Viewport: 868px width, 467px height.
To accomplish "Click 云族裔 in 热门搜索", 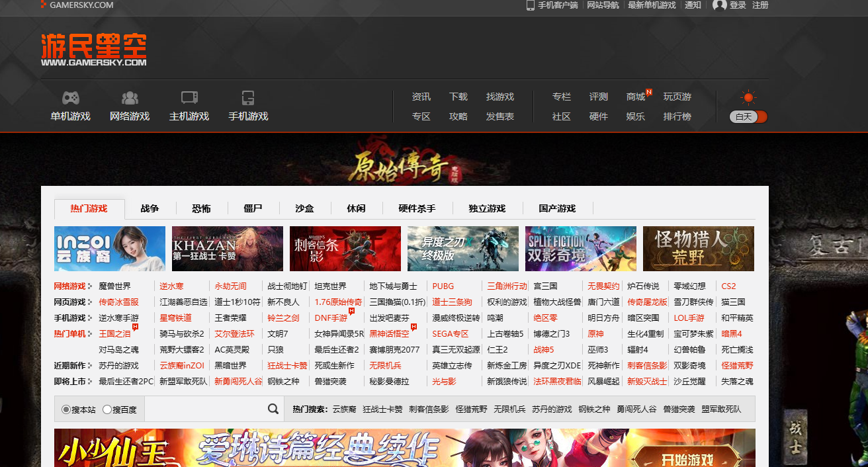I will click(344, 409).
